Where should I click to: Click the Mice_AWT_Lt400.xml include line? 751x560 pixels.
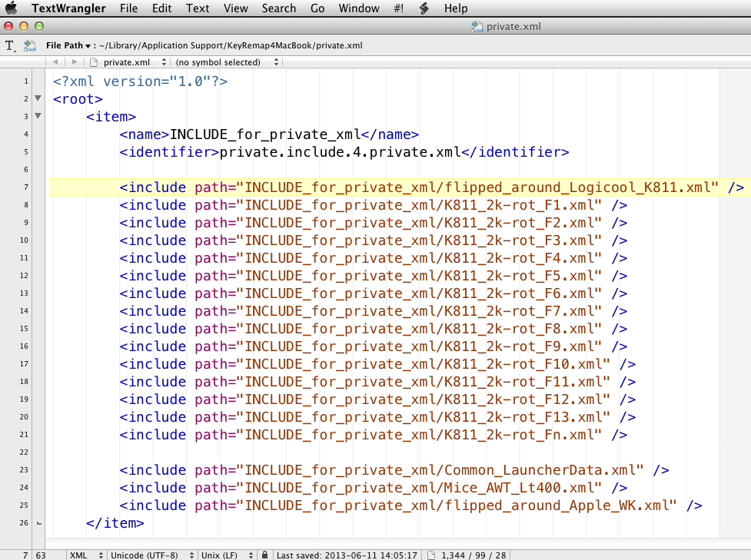click(373, 488)
